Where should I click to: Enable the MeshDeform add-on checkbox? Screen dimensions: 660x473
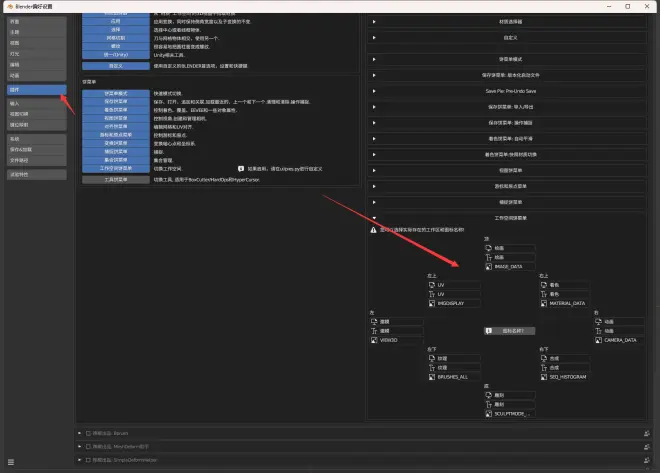[88, 447]
